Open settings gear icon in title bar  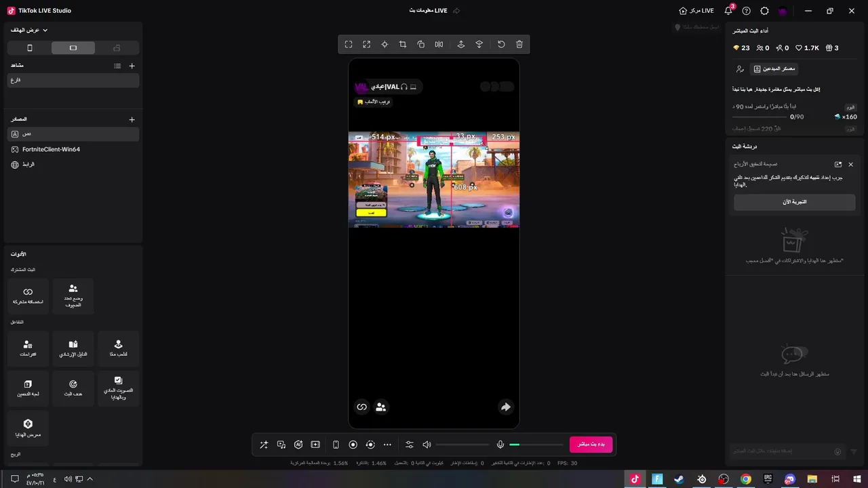point(765,11)
